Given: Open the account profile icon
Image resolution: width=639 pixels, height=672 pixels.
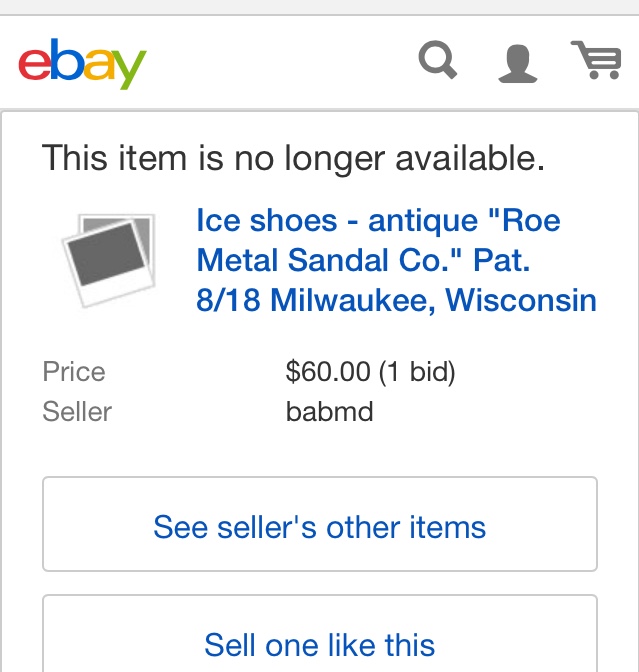Looking at the screenshot, I should coord(517,62).
